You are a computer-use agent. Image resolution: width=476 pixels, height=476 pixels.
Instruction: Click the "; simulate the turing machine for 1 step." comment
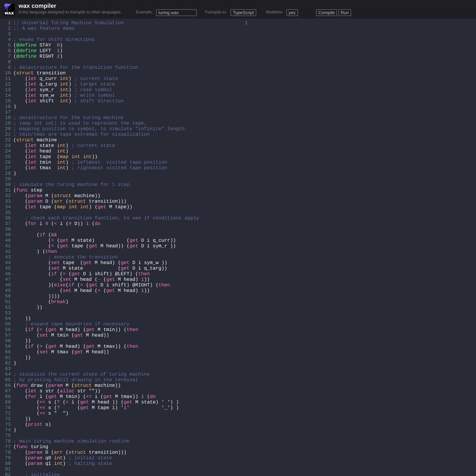[x=73, y=185]
